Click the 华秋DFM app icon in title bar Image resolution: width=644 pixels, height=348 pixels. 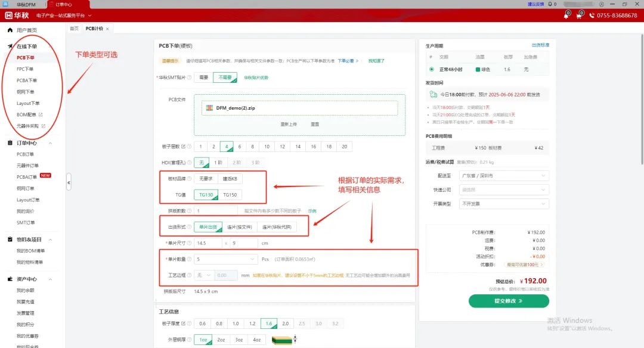[x=5, y=4]
